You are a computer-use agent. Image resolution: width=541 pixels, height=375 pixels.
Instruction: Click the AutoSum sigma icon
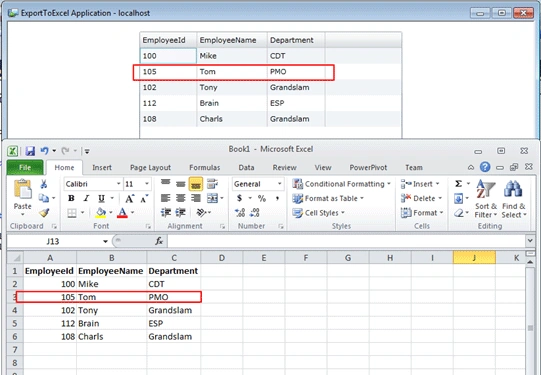pyautogui.click(x=458, y=184)
